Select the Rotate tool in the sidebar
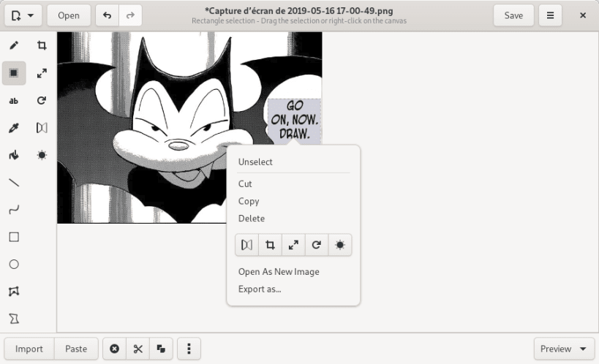 pyautogui.click(x=42, y=100)
